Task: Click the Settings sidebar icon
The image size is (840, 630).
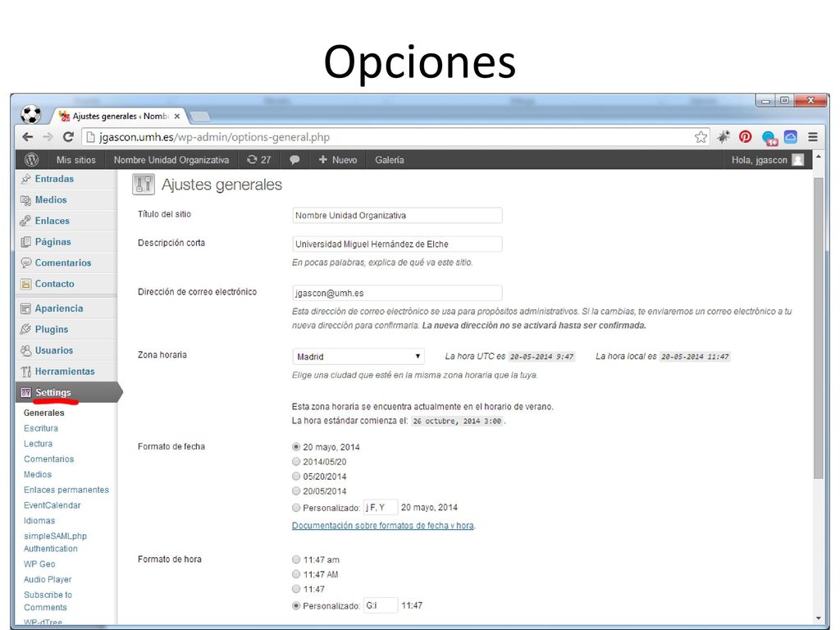Action: pos(25,392)
